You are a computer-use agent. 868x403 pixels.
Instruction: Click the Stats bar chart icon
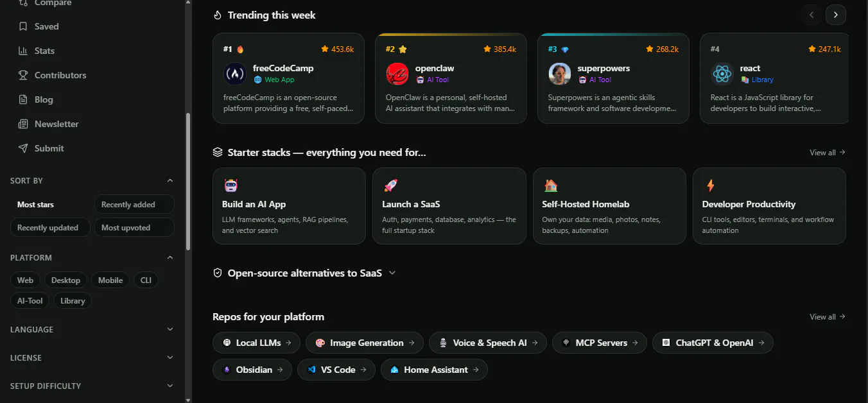click(23, 51)
